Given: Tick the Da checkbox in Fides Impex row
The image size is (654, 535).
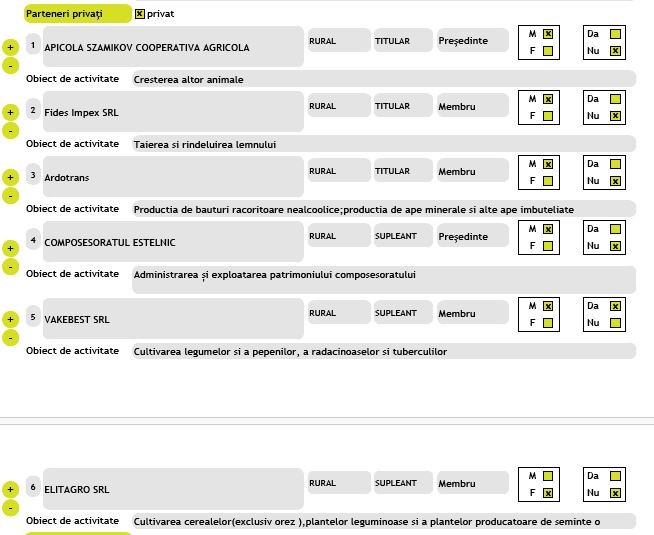Looking at the screenshot, I should tap(615, 99).
